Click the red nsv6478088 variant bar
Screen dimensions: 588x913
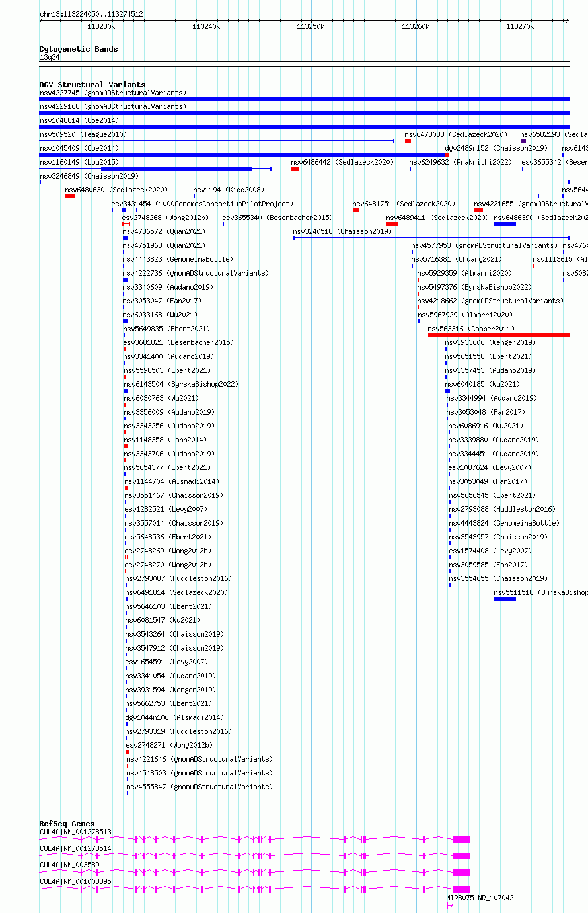coord(408,141)
